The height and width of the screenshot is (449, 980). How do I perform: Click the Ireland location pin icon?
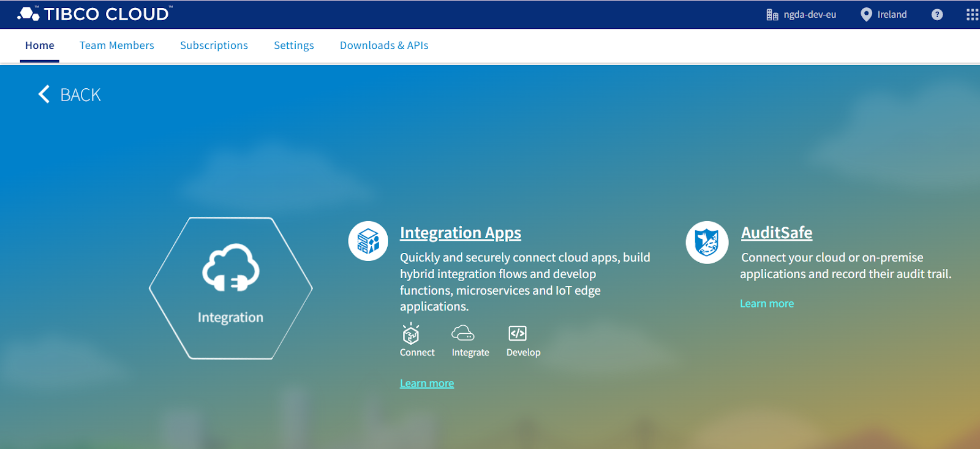866,15
